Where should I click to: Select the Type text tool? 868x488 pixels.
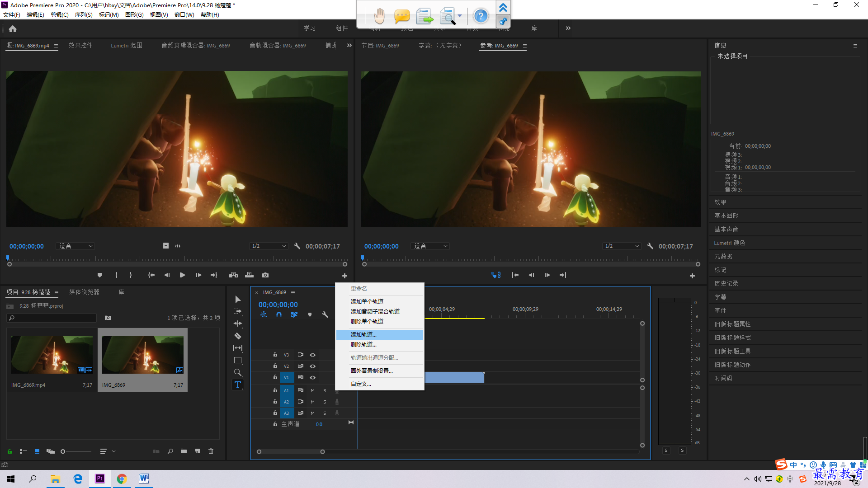pos(238,385)
